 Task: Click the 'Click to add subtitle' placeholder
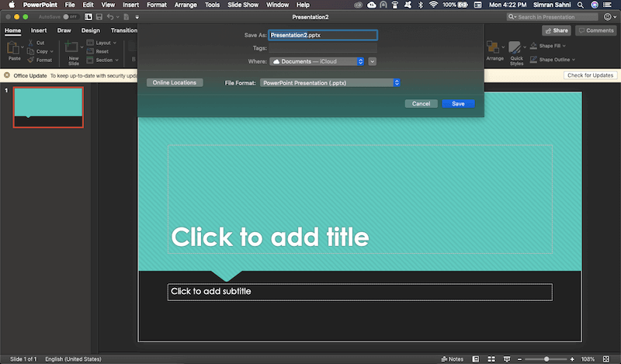pos(360,292)
